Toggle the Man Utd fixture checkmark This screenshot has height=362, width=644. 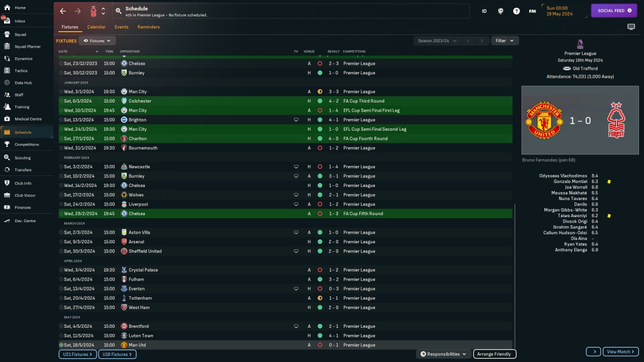[x=61, y=345]
